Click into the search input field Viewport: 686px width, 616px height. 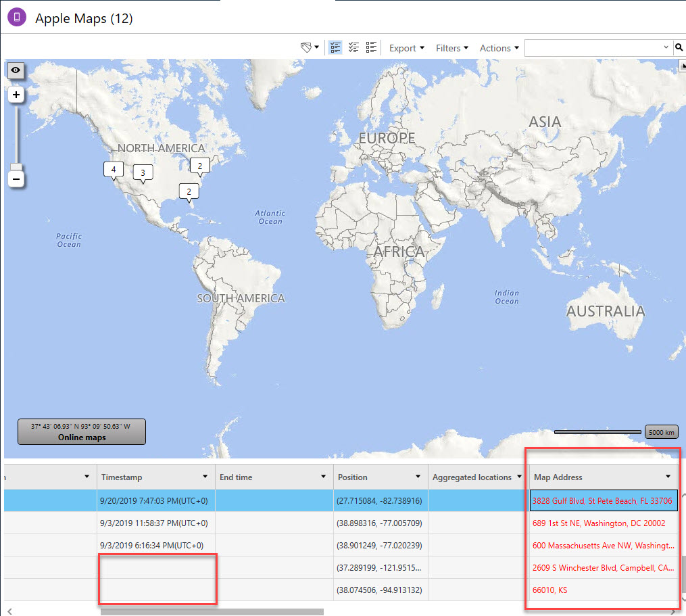(x=592, y=48)
